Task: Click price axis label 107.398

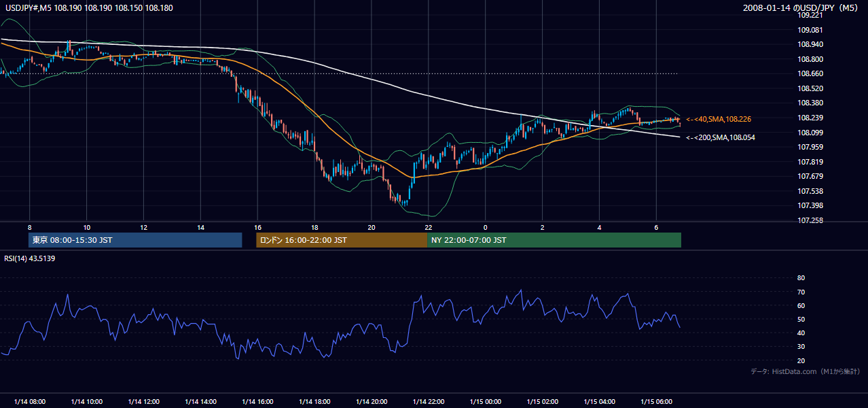Action: point(810,205)
